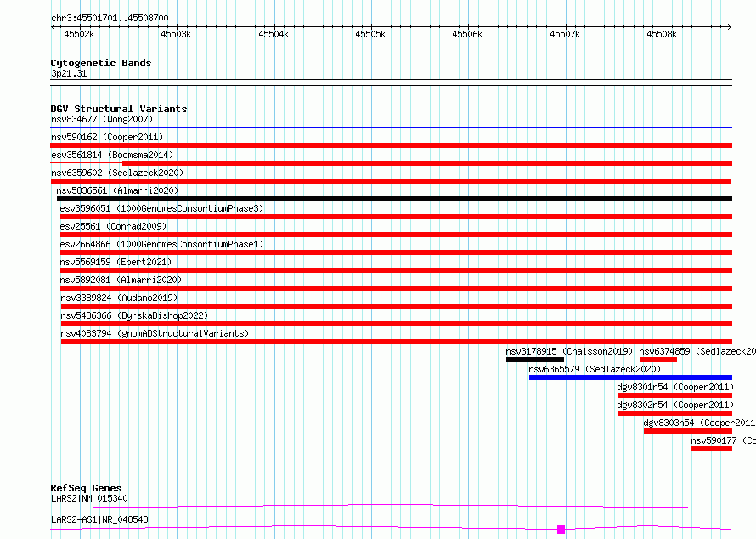The image size is (756, 539).
Task: Click the Cytogenetic Bands track title
Action: point(101,63)
